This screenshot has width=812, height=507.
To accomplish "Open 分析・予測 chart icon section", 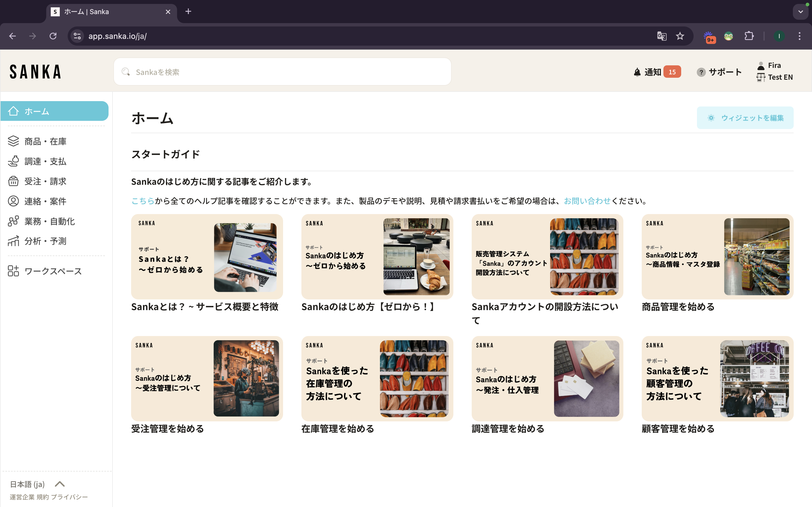I will (14, 241).
